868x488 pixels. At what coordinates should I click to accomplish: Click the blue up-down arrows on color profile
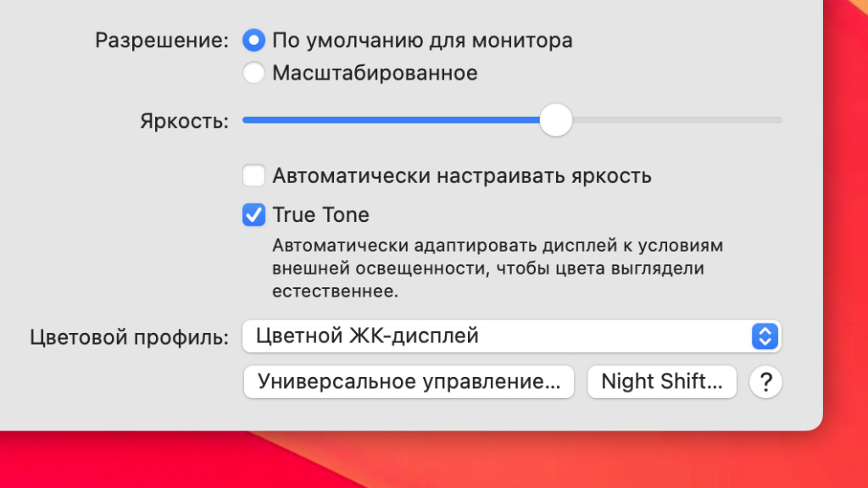764,336
